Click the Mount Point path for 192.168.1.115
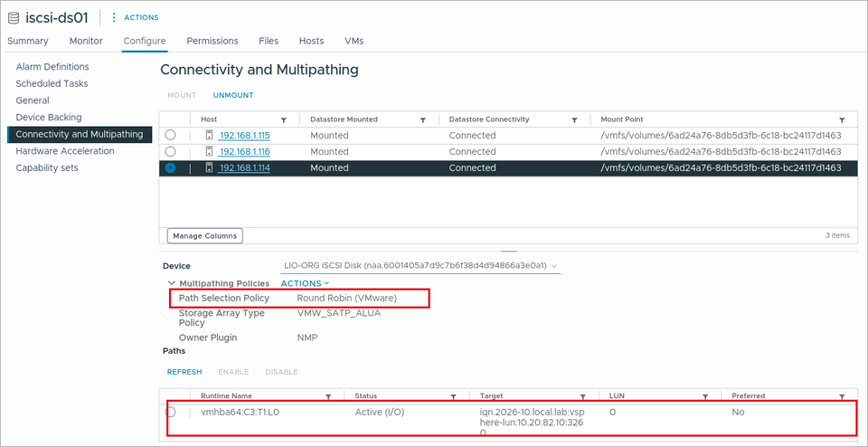 (721, 135)
